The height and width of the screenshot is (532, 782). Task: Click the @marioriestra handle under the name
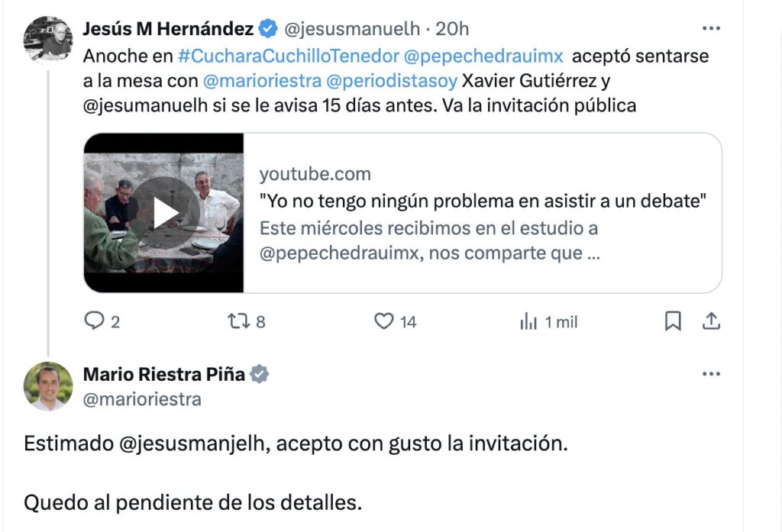(x=142, y=399)
